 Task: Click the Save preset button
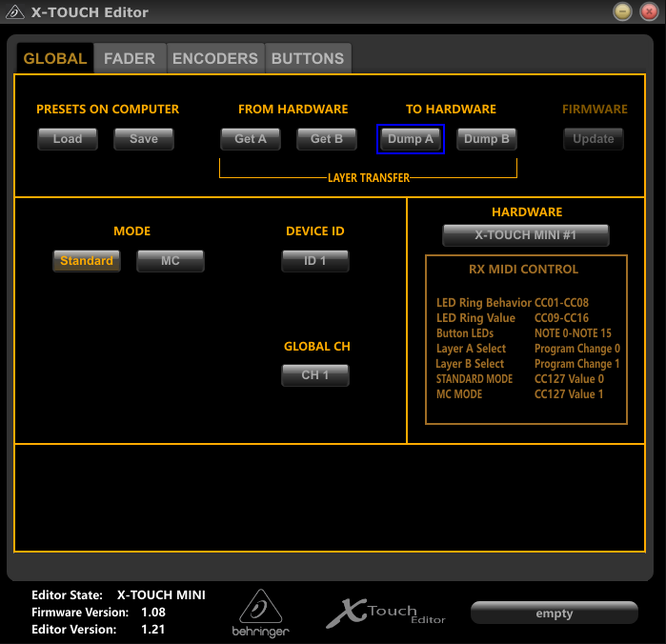(x=144, y=139)
